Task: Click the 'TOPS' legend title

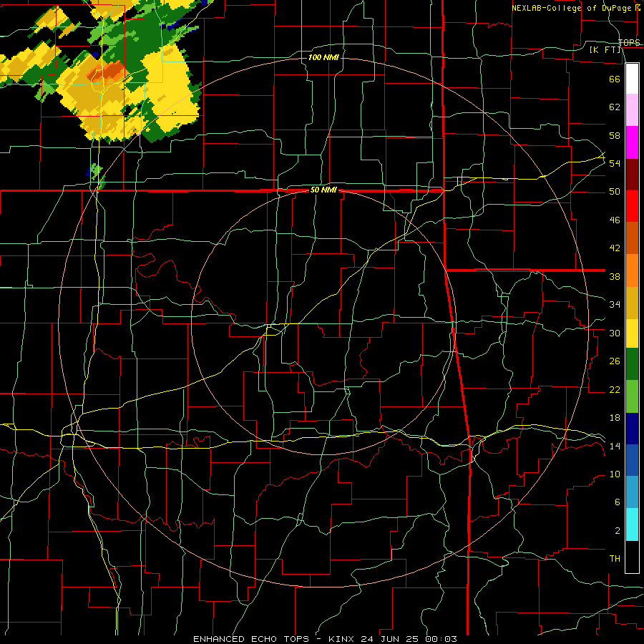Action: point(629,42)
